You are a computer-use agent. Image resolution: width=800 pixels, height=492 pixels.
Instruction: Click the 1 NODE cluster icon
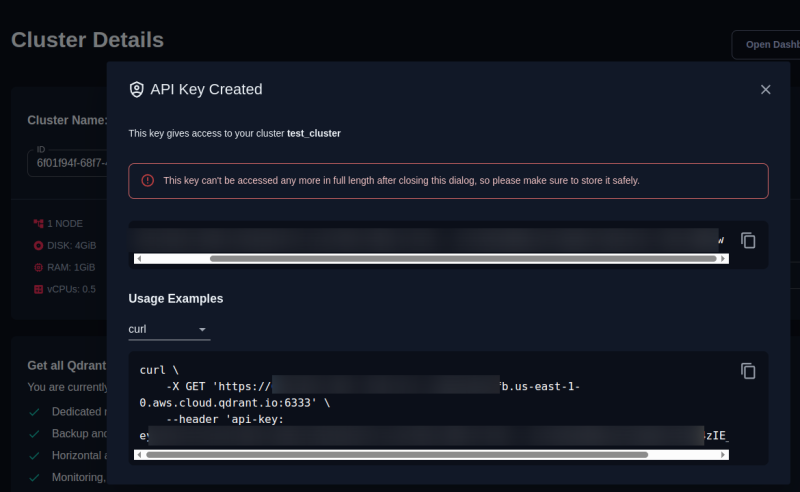[38, 223]
